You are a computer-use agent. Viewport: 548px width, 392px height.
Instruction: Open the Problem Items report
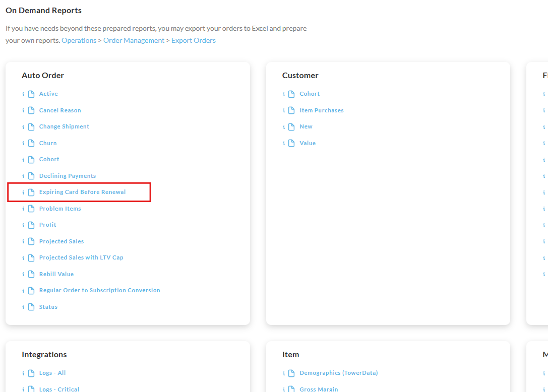[60, 209]
